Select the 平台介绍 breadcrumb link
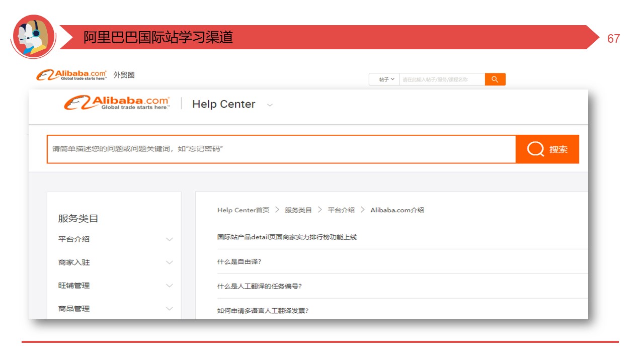Image resolution: width=644 pixels, height=362 pixels. (x=341, y=210)
